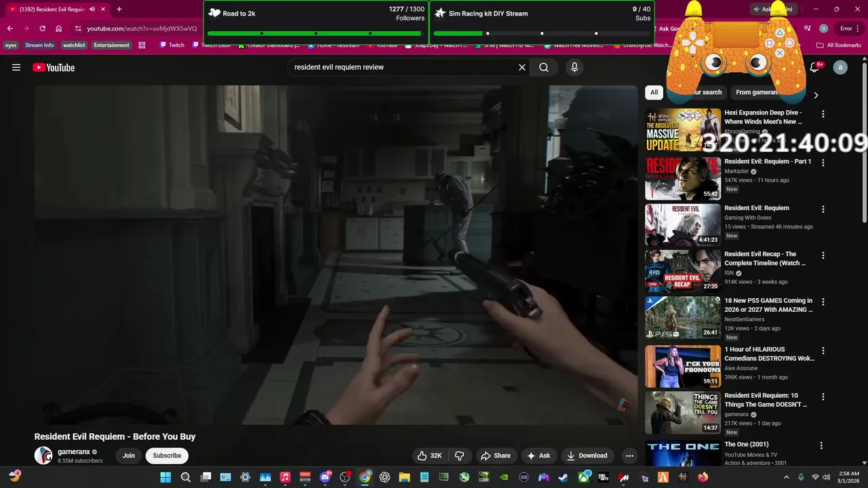Viewport: 868px width, 488px height.
Task: Open options for Gaming With Green's stream
Action: coord(823,209)
